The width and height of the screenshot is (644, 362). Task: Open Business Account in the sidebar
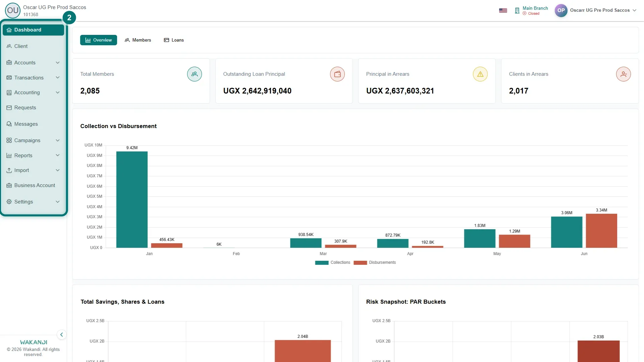click(x=33, y=185)
